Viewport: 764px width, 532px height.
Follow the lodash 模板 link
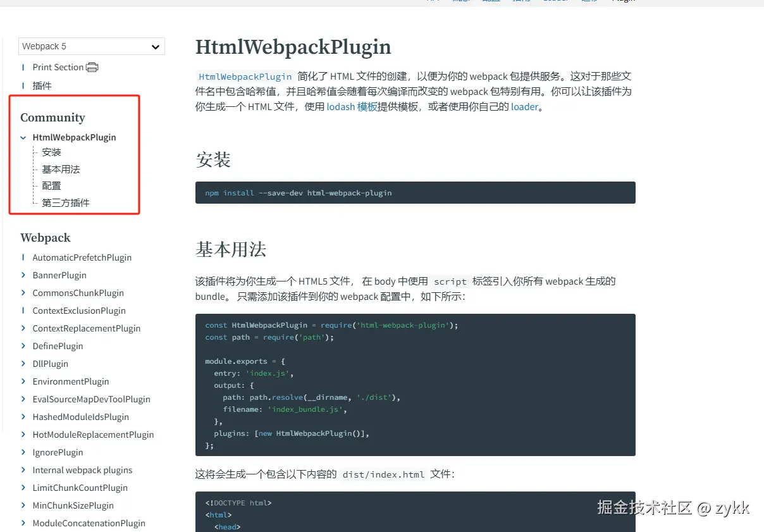click(352, 107)
